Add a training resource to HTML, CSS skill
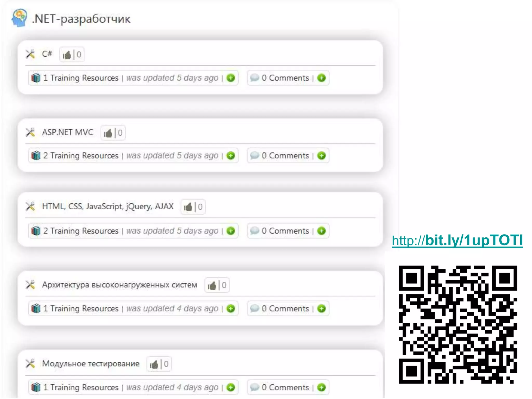This screenshot has height=399, width=532. pyautogui.click(x=231, y=231)
